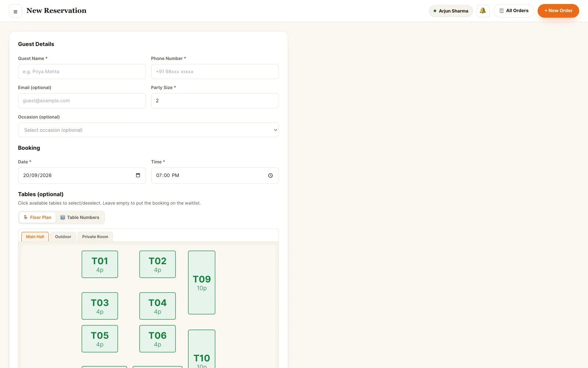Click the notification bell icon
The width and height of the screenshot is (588, 368).
coord(483,11)
